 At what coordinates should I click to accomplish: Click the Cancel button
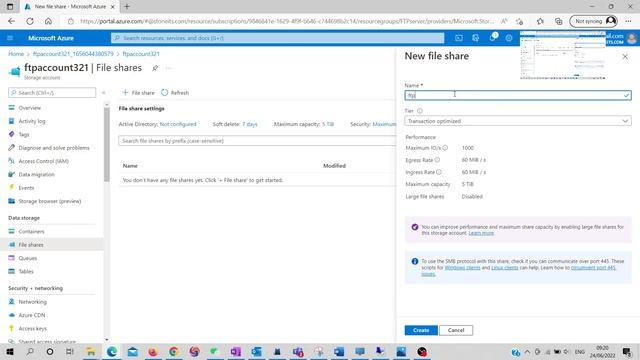click(x=456, y=330)
